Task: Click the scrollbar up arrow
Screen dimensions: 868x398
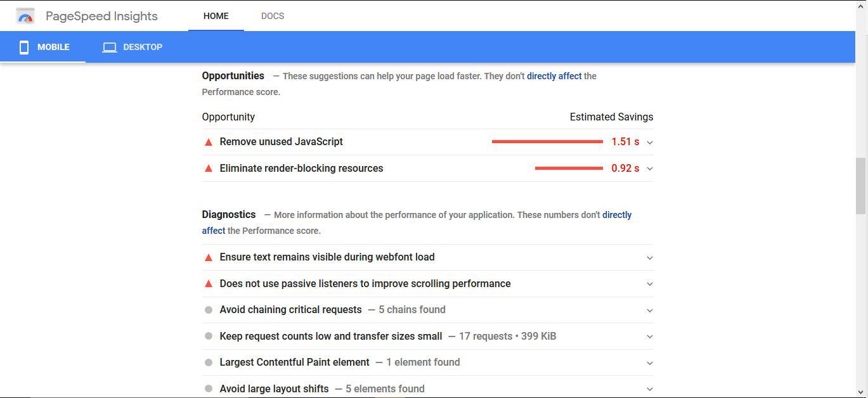Action: 861,6
